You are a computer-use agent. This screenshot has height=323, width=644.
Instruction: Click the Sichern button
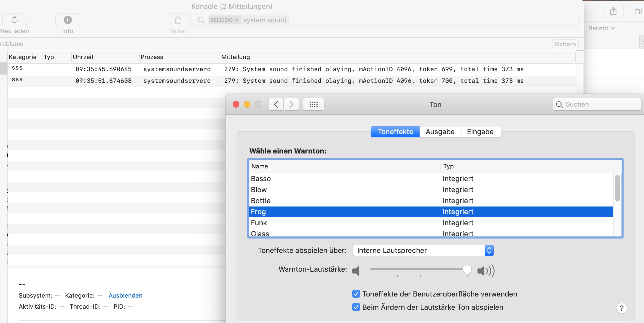tap(565, 44)
